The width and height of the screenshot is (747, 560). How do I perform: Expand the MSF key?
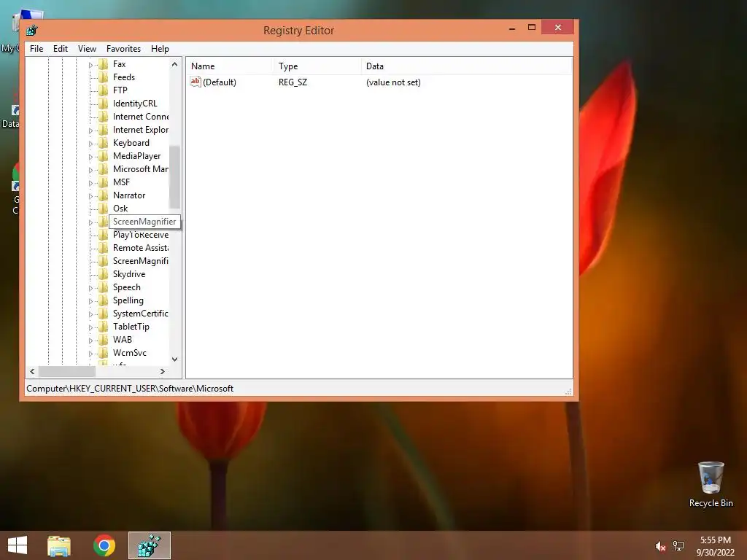(90, 183)
